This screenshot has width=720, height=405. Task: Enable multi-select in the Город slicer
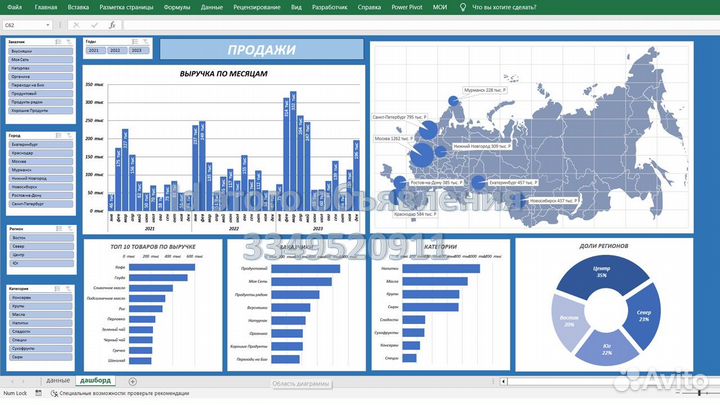(x=58, y=135)
